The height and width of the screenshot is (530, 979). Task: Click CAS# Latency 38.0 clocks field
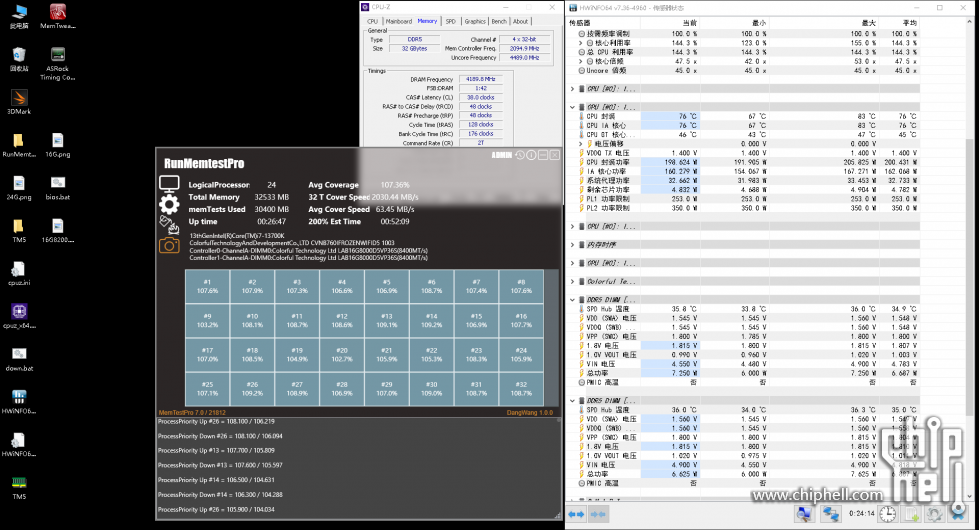(481, 97)
